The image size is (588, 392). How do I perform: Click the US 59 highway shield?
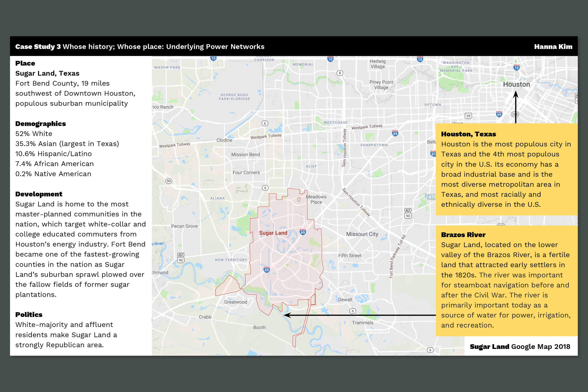(468, 116)
